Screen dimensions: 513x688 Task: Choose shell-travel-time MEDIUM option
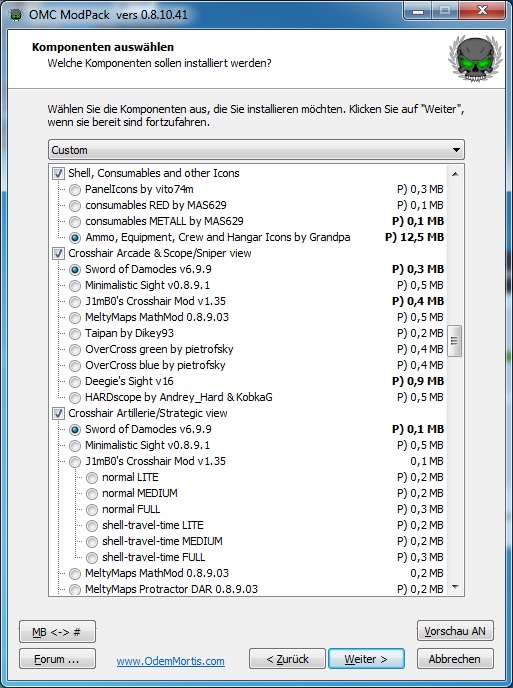[x=92, y=542]
